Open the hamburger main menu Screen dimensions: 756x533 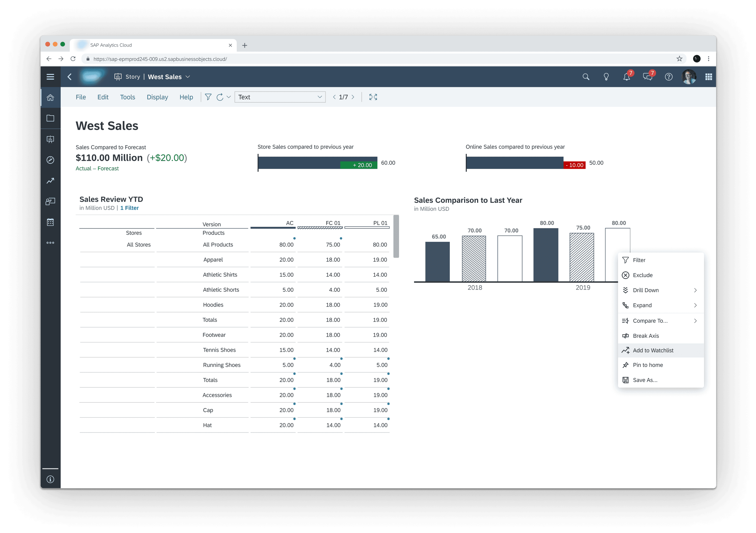point(50,77)
